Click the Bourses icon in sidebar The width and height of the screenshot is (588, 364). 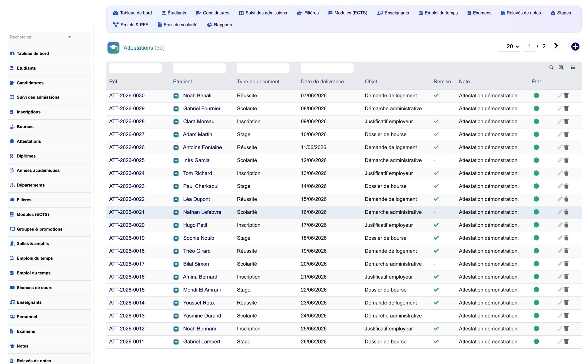click(x=12, y=127)
